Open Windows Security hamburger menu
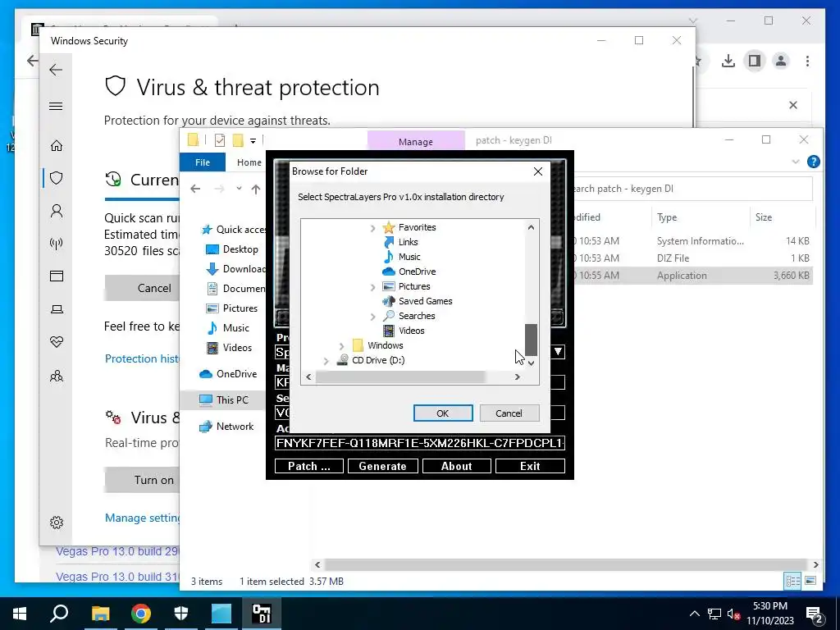Screen dimensions: 840x630 pos(57,106)
